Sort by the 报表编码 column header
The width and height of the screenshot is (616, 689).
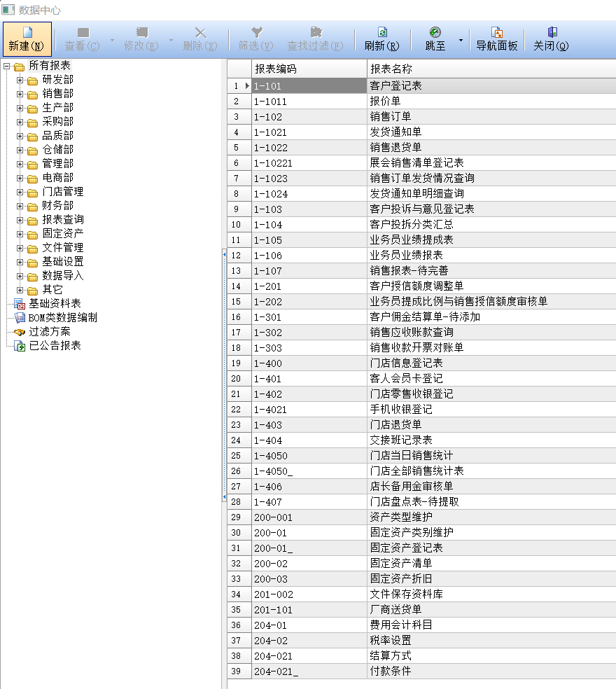(x=309, y=69)
